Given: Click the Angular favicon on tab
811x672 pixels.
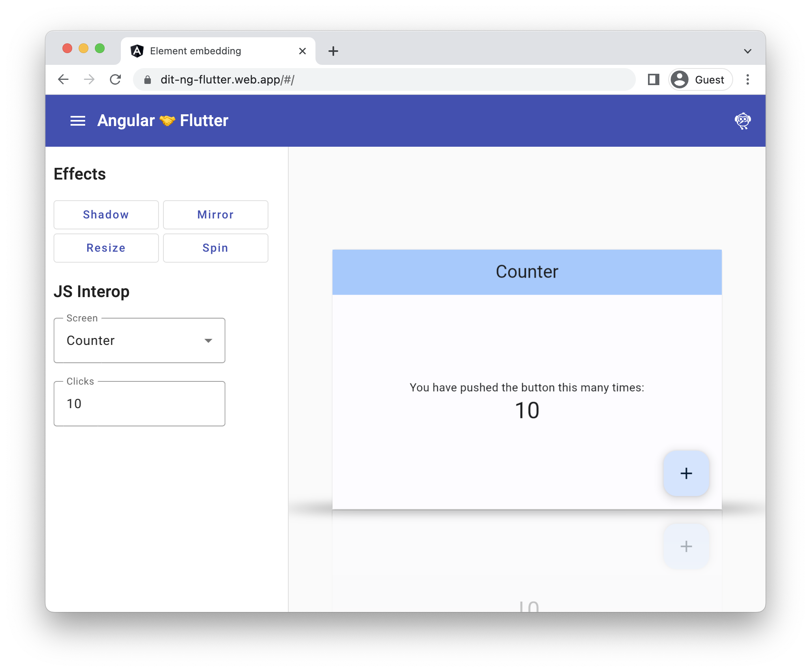Looking at the screenshot, I should click(137, 51).
